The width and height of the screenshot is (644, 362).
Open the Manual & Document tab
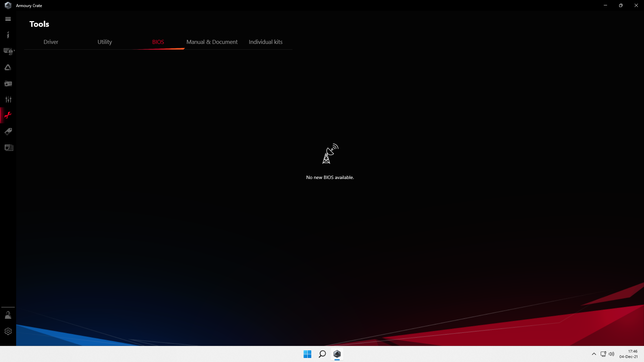[212, 42]
